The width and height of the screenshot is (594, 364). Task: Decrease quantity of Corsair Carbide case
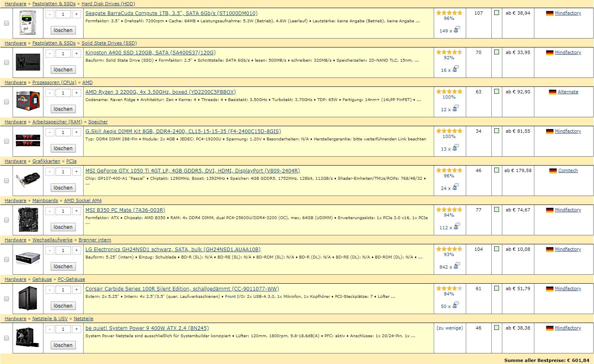(x=49, y=290)
